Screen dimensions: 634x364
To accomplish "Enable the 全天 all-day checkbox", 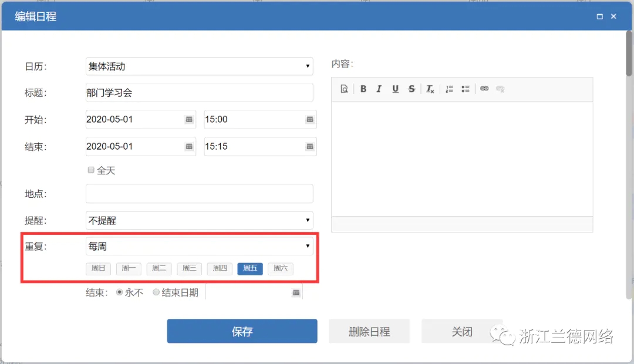I will pyautogui.click(x=91, y=170).
